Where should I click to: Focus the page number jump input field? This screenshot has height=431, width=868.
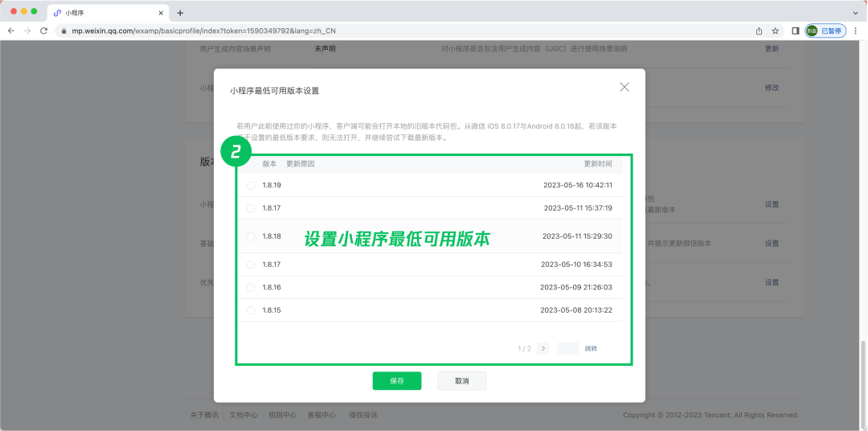click(x=568, y=348)
